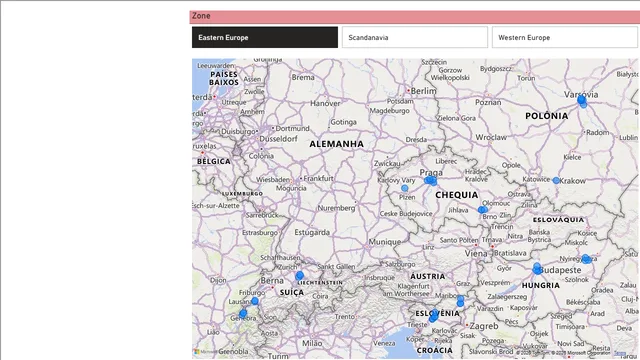The height and width of the screenshot is (360, 640).
Task: Click the bubble cluster over Eslovénia
Action: [434, 315]
